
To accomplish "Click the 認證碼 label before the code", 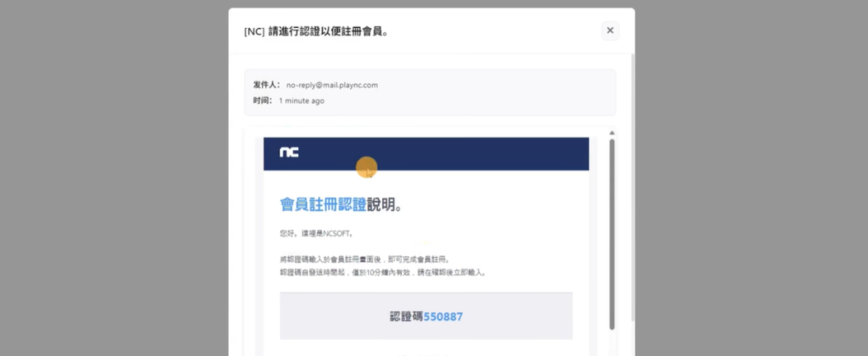I will pos(406,316).
